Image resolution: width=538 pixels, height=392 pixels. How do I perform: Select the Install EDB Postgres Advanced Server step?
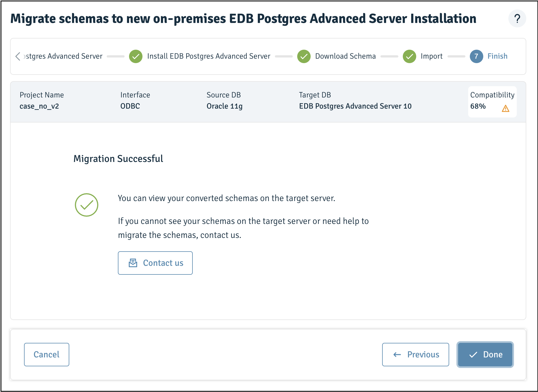(209, 56)
